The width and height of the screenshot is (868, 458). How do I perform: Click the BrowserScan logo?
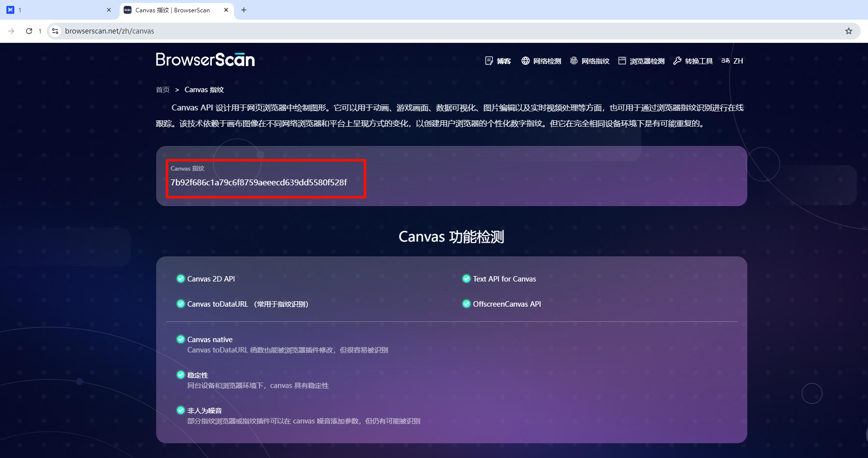pyautogui.click(x=205, y=60)
